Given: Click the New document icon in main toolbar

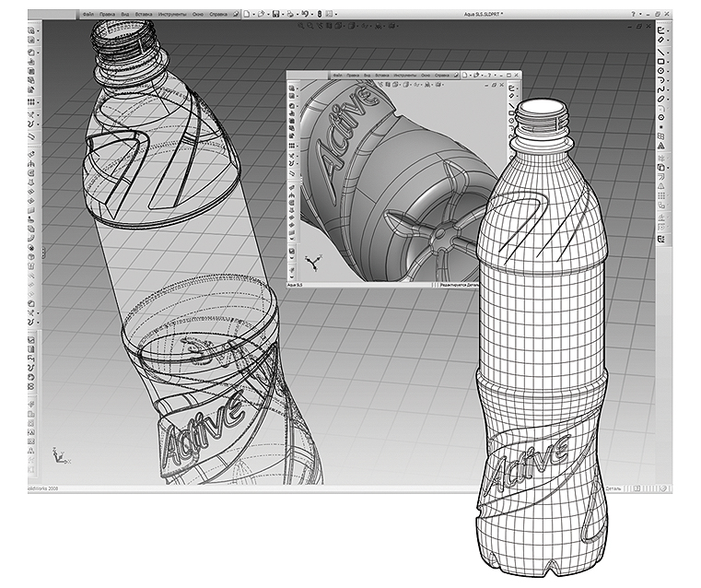Looking at the screenshot, I should [x=246, y=14].
